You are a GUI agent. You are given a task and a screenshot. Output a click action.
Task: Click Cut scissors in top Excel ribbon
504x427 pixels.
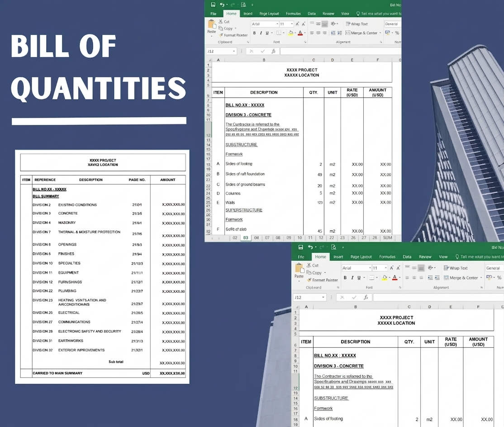pos(221,21)
